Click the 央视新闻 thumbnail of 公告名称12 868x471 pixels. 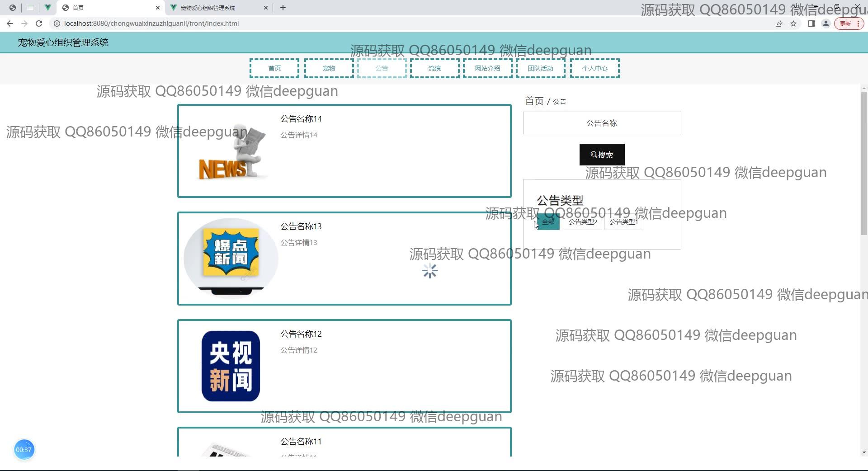click(231, 366)
